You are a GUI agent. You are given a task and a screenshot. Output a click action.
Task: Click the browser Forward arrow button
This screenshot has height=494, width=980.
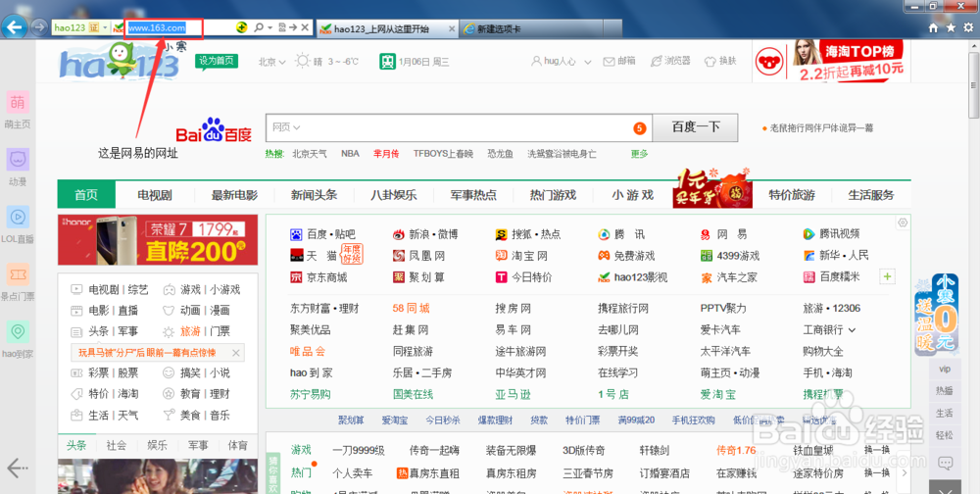tap(39, 27)
